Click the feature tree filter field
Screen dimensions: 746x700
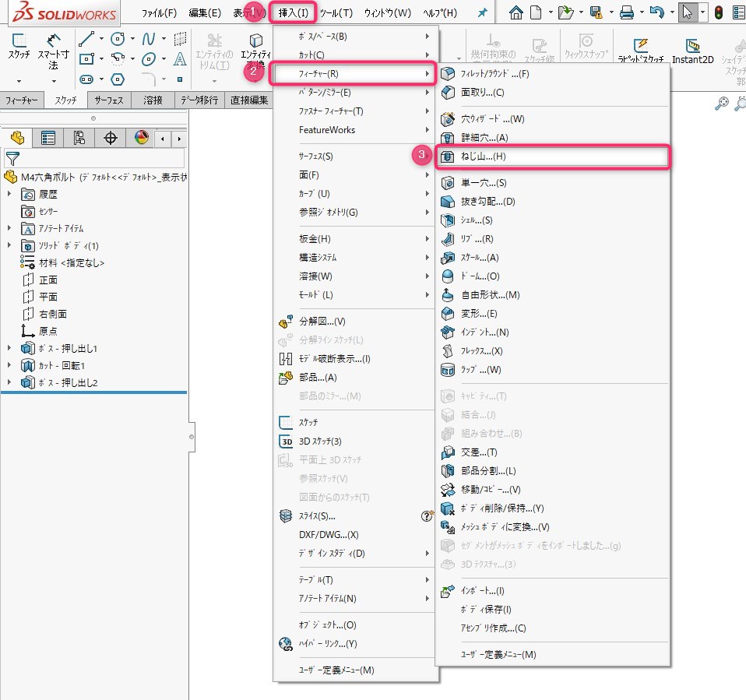(93, 158)
